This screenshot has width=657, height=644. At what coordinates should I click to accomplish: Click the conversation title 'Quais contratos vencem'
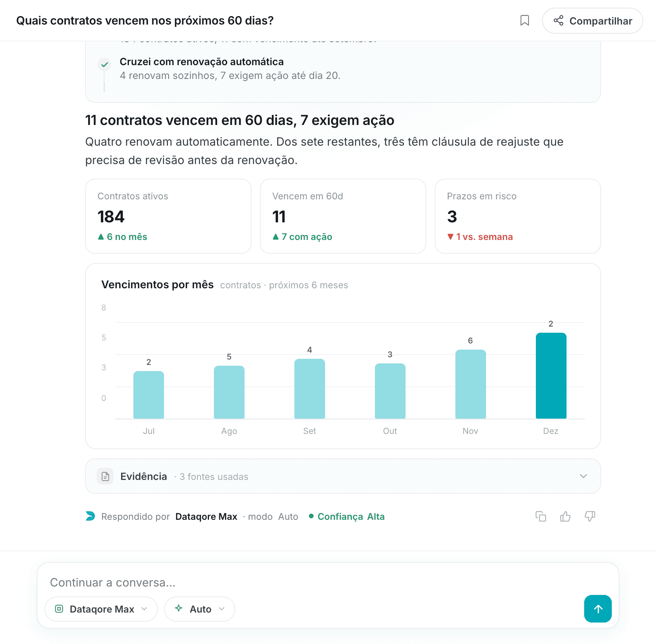coord(145,21)
